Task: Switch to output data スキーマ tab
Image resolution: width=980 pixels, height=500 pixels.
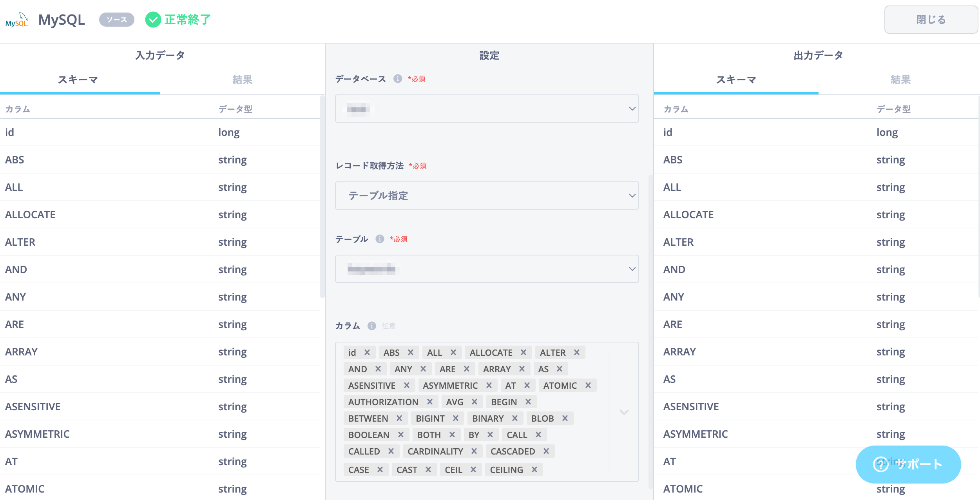Action: tap(736, 80)
